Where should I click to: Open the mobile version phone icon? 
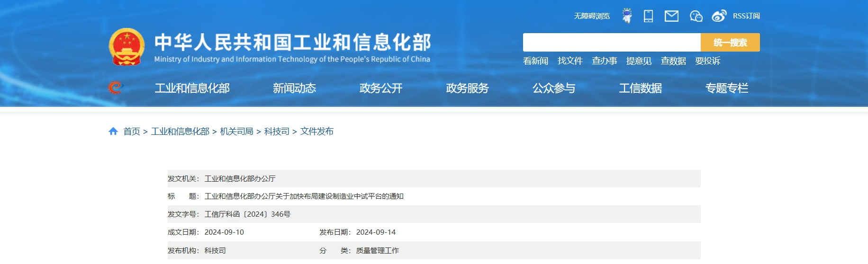point(648,16)
